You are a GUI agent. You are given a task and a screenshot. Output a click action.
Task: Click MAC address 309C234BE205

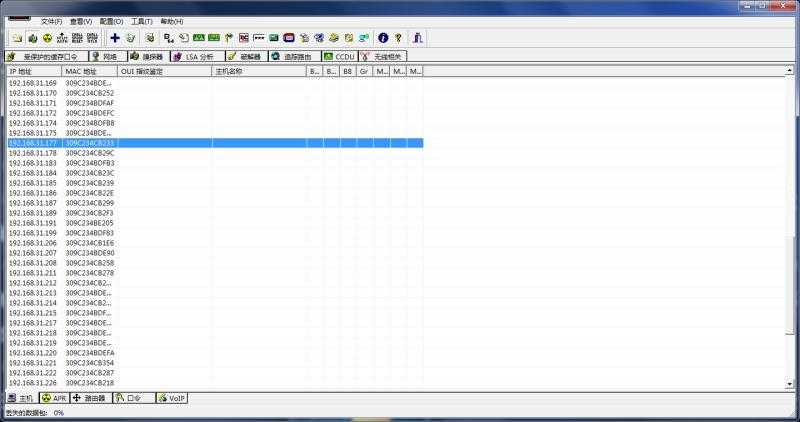point(90,223)
